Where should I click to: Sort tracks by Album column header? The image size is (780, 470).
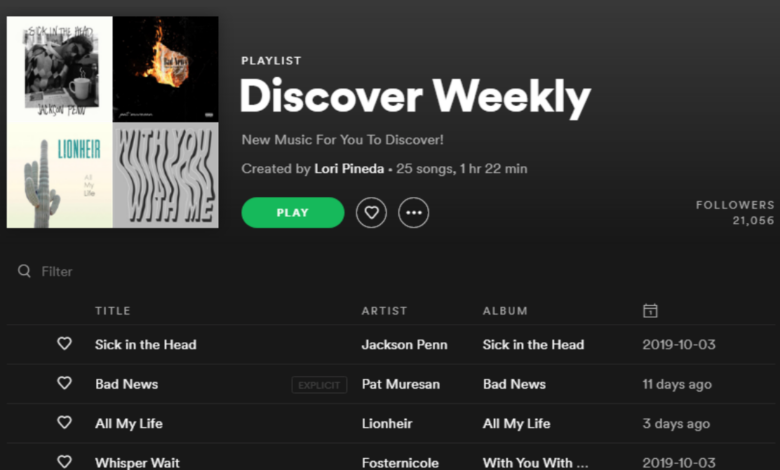coord(505,311)
